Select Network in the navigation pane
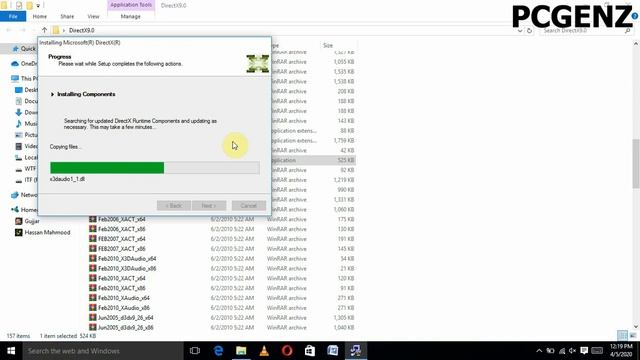 (x=24, y=195)
